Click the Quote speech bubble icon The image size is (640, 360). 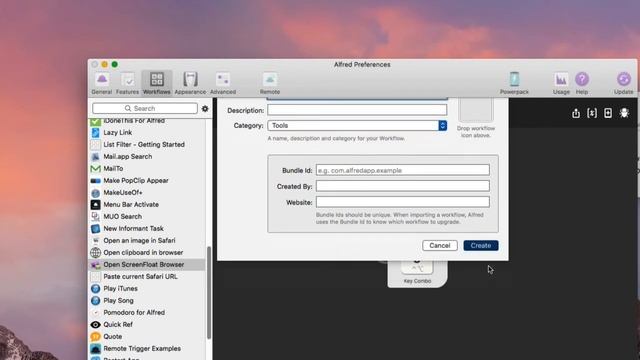pyautogui.click(x=96, y=336)
